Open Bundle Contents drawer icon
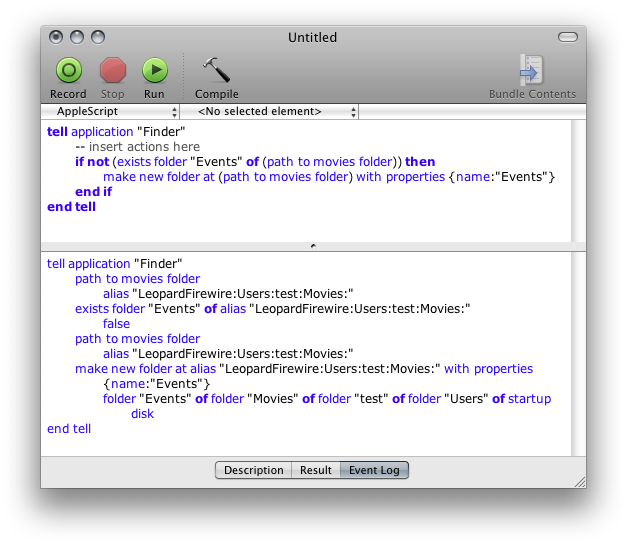 (x=531, y=70)
